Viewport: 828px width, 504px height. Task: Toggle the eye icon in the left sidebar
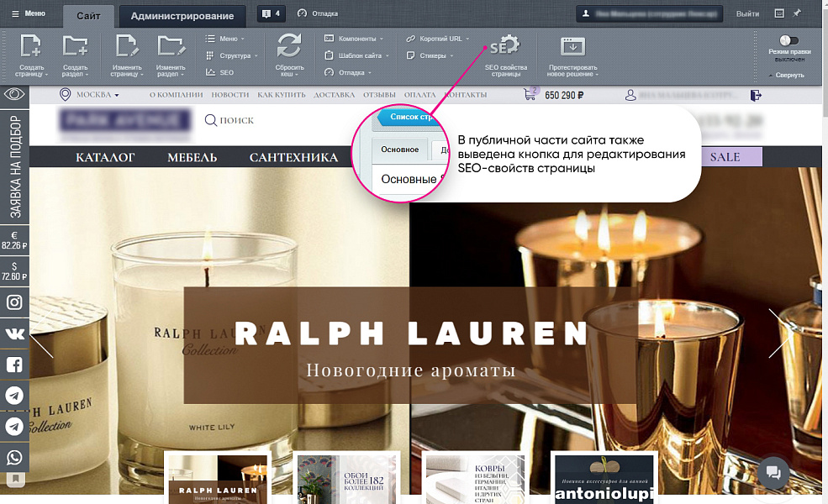(x=13, y=95)
